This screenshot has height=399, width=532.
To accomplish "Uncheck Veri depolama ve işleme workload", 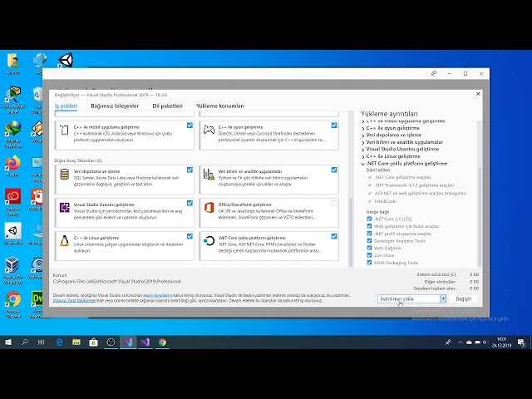I will tap(190, 170).
